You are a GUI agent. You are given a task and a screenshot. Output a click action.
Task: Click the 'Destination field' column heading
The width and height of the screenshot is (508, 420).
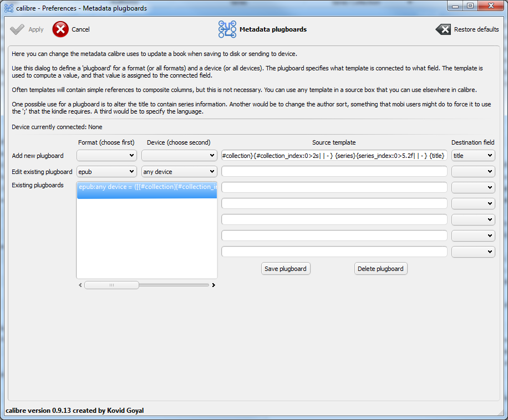click(473, 142)
